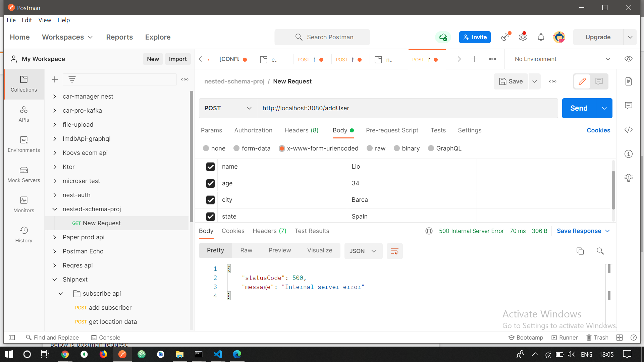The height and width of the screenshot is (362, 644).
Task: Open the notifications bell
Action: coord(541,37)
